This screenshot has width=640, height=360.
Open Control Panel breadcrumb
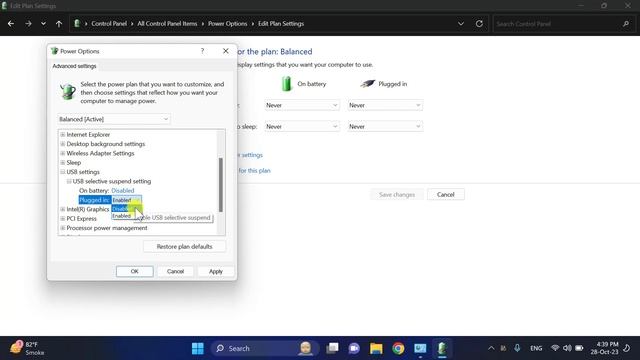(x=109, y=24)
